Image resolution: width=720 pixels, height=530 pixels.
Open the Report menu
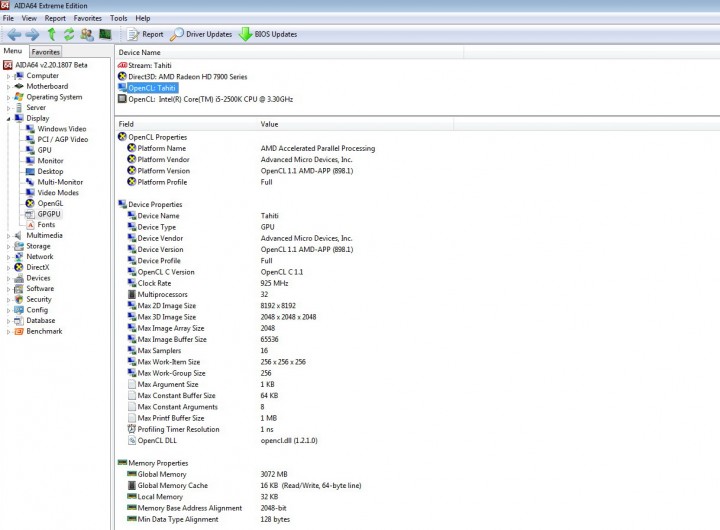[55, 18]
